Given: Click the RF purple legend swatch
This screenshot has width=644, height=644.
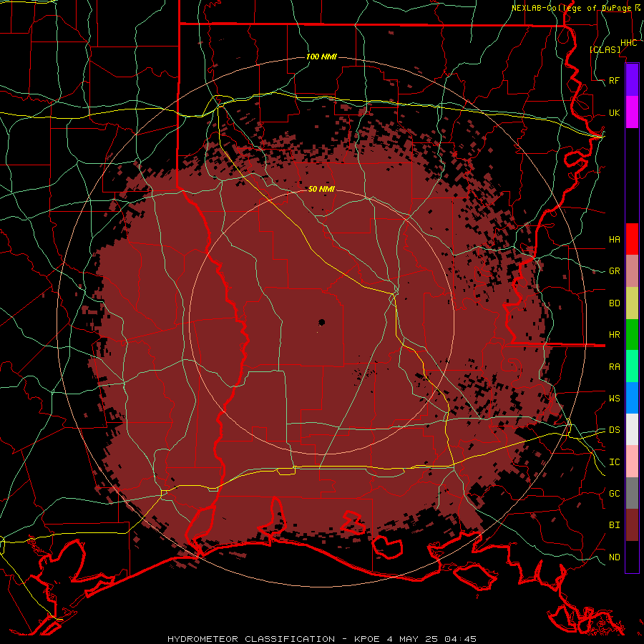Looking at the screenshot, I should [632, 80].
